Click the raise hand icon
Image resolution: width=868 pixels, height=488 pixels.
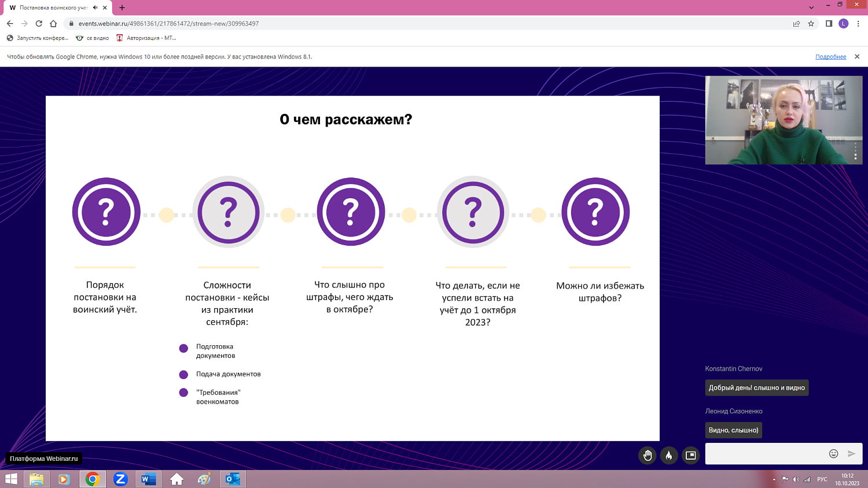coord(647,456)
